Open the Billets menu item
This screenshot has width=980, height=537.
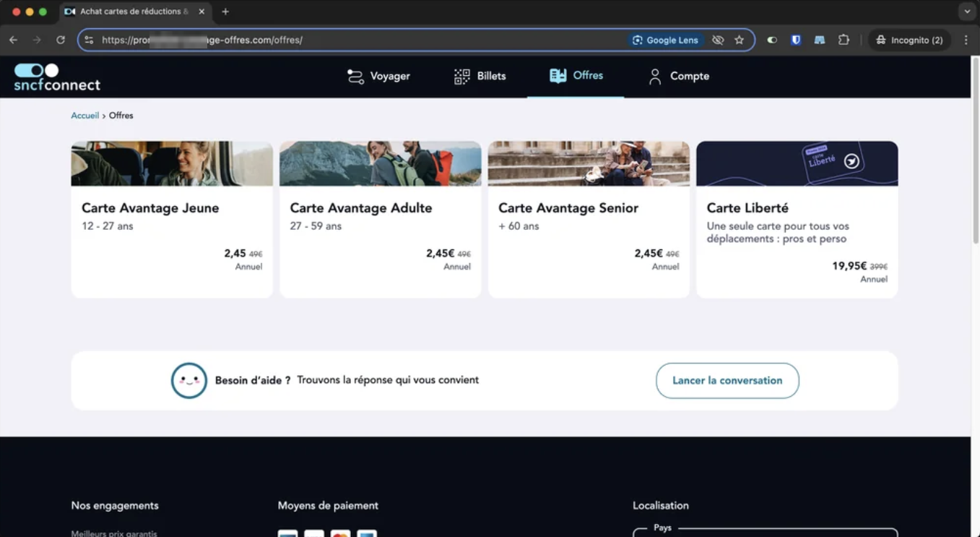click(x=480, y=76)
